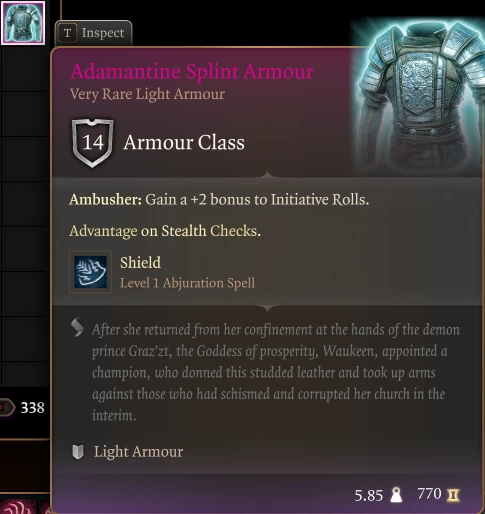Click the Shield spell name text

[140, 263]
